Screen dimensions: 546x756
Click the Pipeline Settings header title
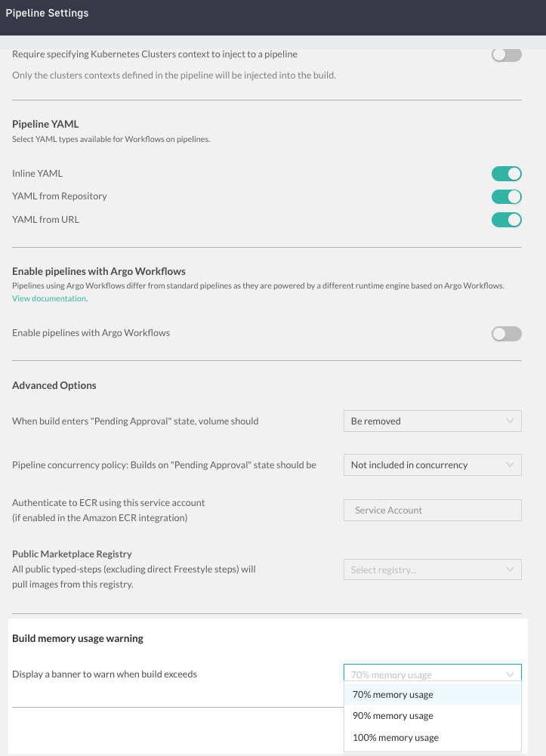tap(47, 13)
